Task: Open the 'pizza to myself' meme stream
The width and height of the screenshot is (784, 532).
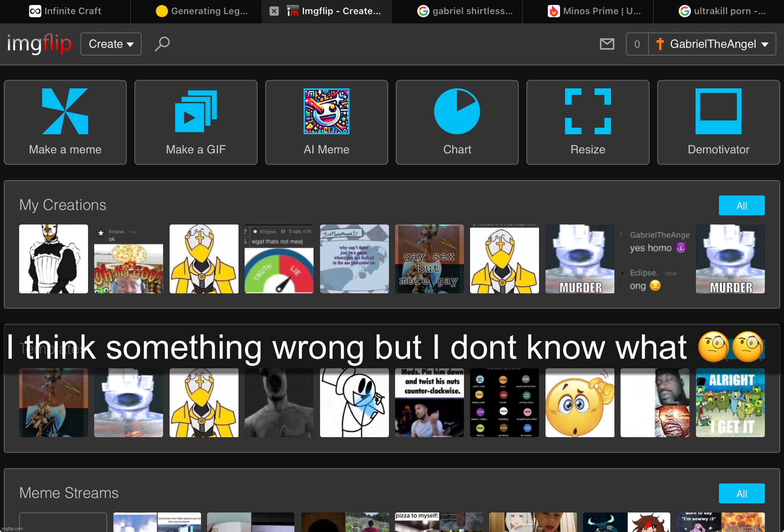Action: (439, 522)
